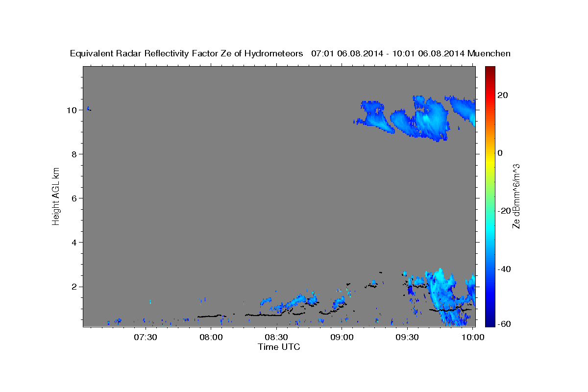Click the colorbar label '-60'
The width and height of the screenshot is (588, 392).
[x=504, y=324]
